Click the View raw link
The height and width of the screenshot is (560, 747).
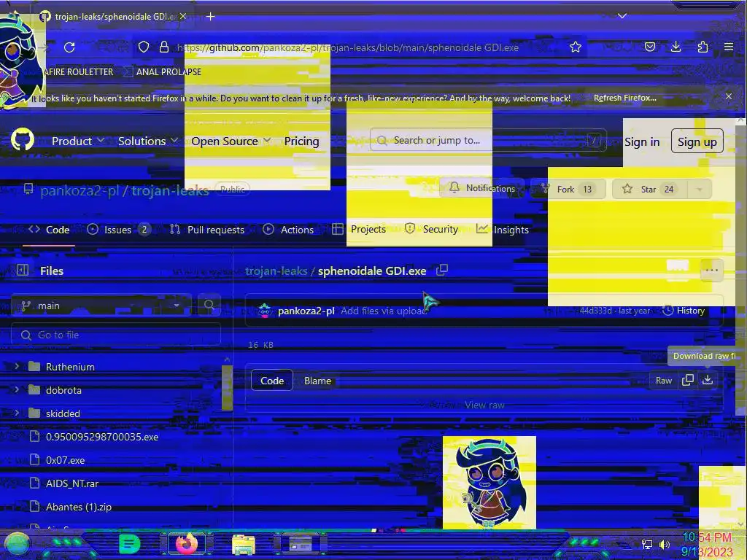click(484, 405)
